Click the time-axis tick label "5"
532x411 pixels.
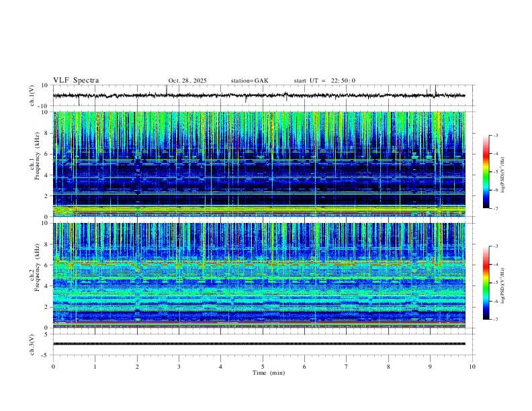263,367
